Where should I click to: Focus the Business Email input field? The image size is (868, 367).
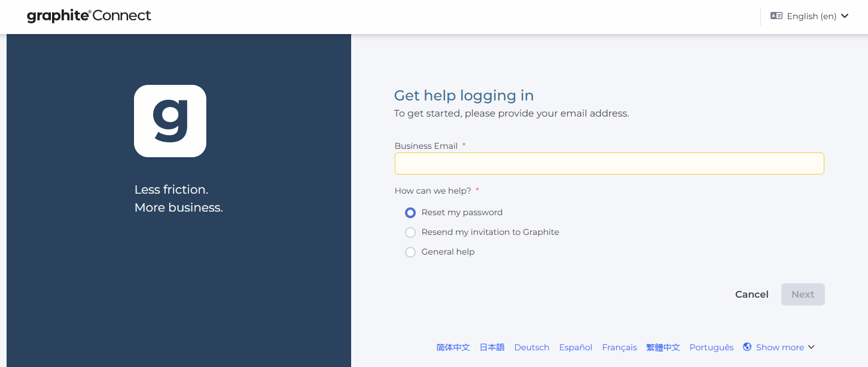pyautogui.click(x=609, y=163)
